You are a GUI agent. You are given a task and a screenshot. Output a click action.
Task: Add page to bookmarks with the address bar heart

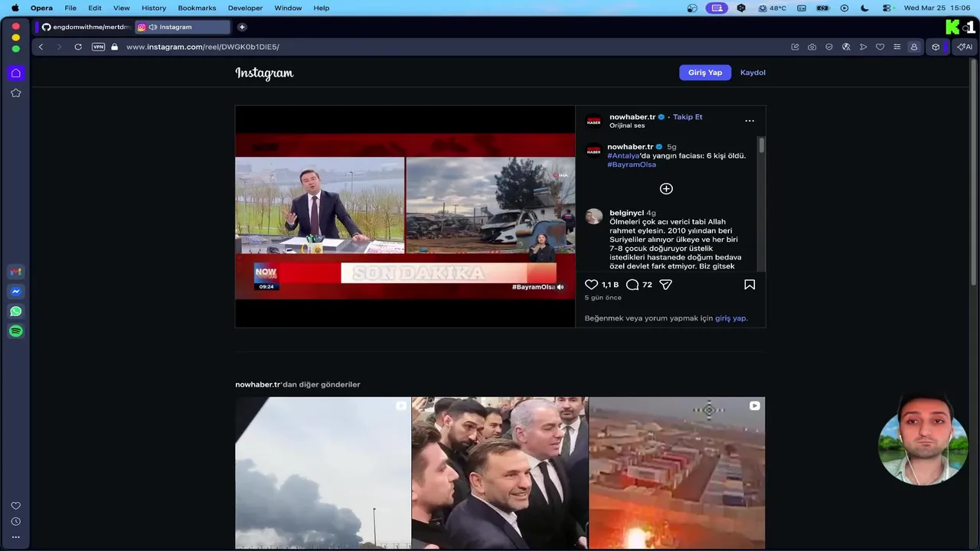(x=880, y=47)
